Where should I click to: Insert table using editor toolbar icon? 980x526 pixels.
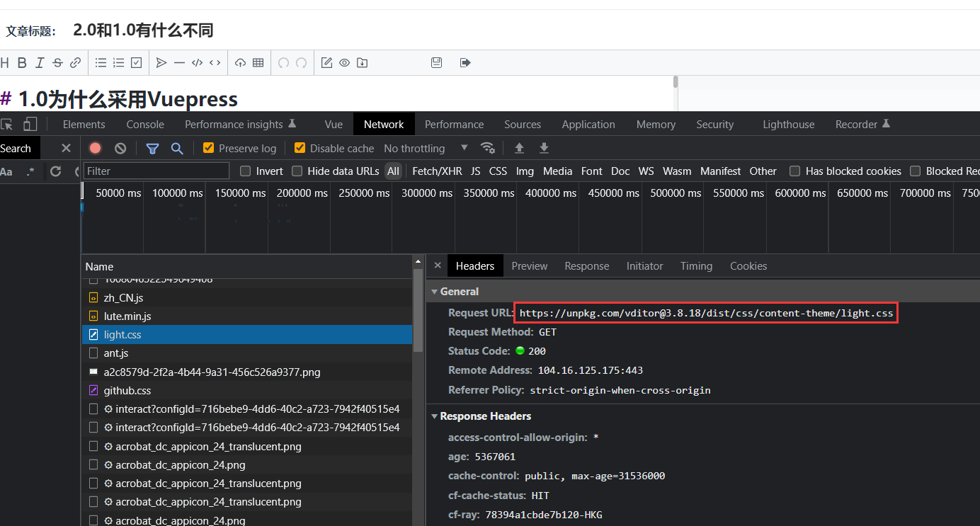[x=258, y=63]
